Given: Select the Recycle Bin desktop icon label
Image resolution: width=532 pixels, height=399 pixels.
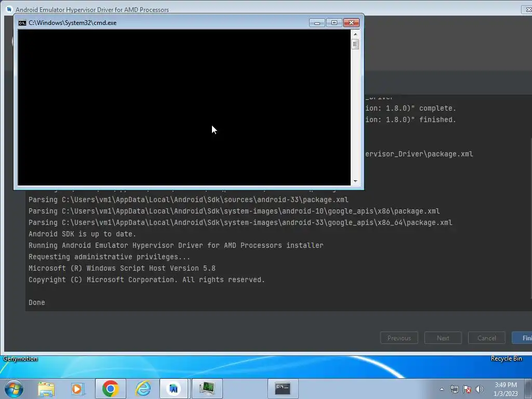Looking at the screenshot, I should click(x=506, y=358).
